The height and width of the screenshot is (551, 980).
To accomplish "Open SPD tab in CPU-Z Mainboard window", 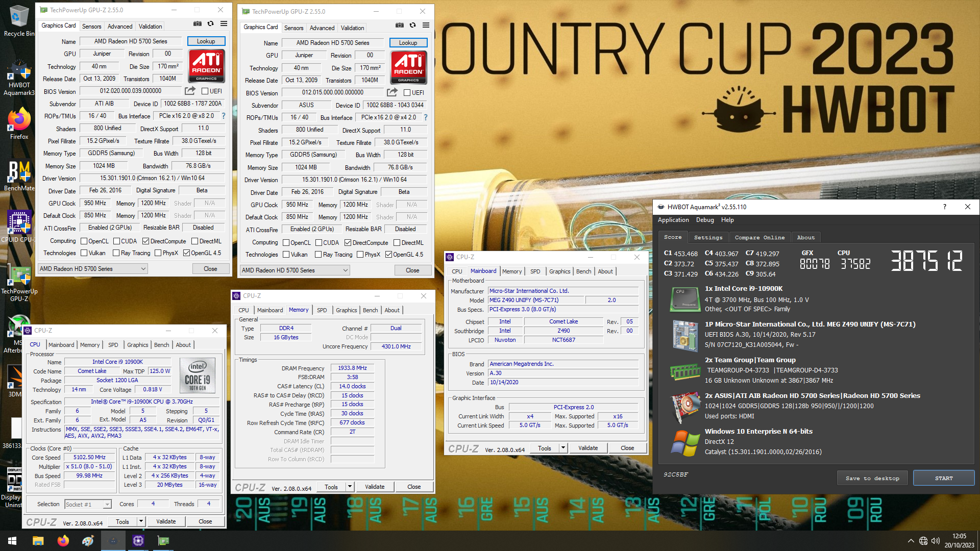I will [x=535, y=271].
